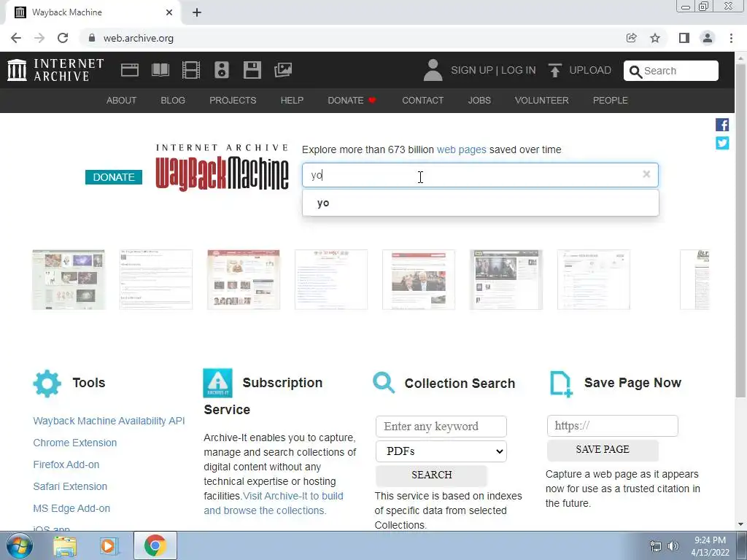Open the Texts book icon
Screen dimensions: 747x560
point(160,70)
